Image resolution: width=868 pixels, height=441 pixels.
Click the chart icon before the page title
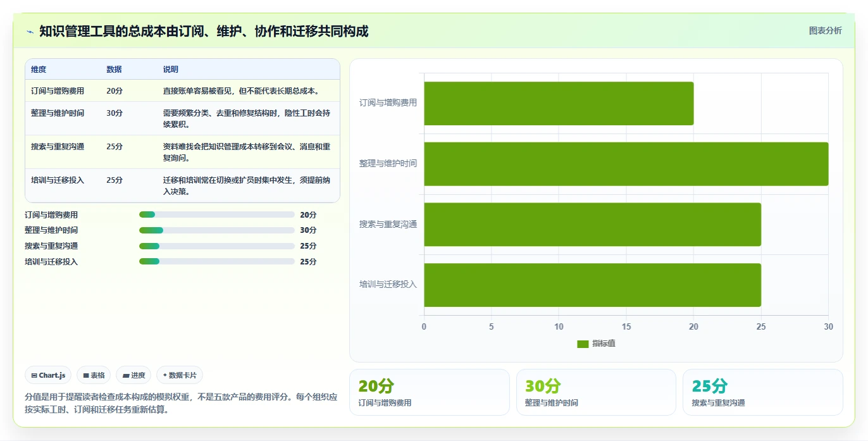click(x=30, y=32)
